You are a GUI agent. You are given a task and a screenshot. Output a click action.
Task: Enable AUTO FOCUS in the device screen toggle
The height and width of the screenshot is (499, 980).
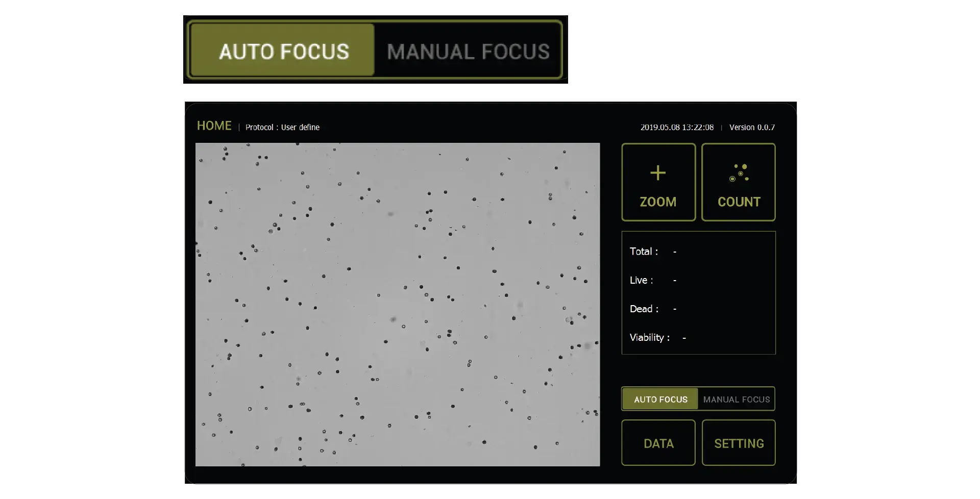(x=660, y=399)
